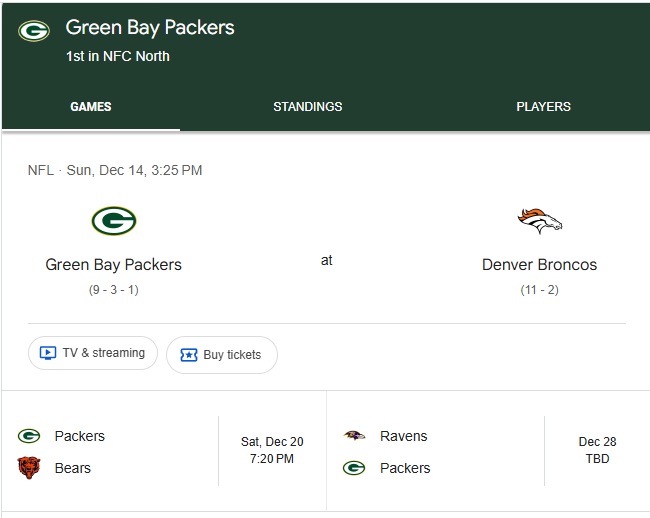Click the Baltimore Ravens logo
Viewport: 650px width, 518px height.
(354, 436)
